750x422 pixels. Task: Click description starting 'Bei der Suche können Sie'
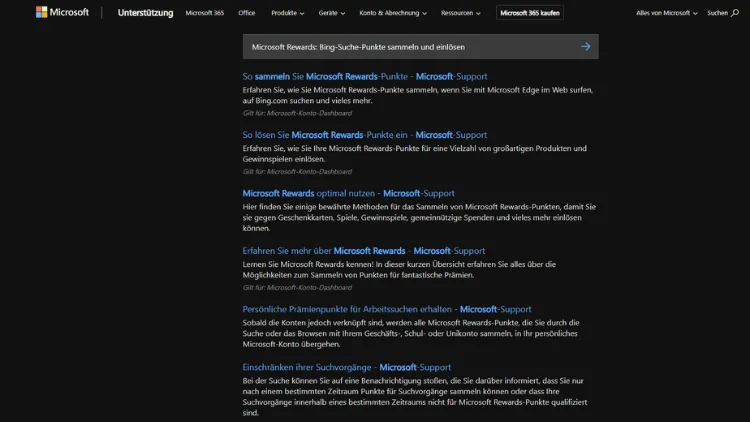[x=415, y=396]
